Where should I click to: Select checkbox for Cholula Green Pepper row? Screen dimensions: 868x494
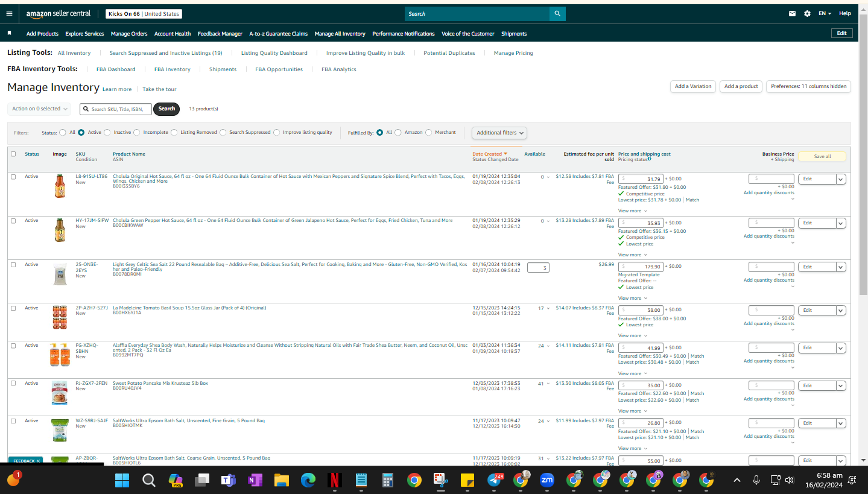point(13,221)
